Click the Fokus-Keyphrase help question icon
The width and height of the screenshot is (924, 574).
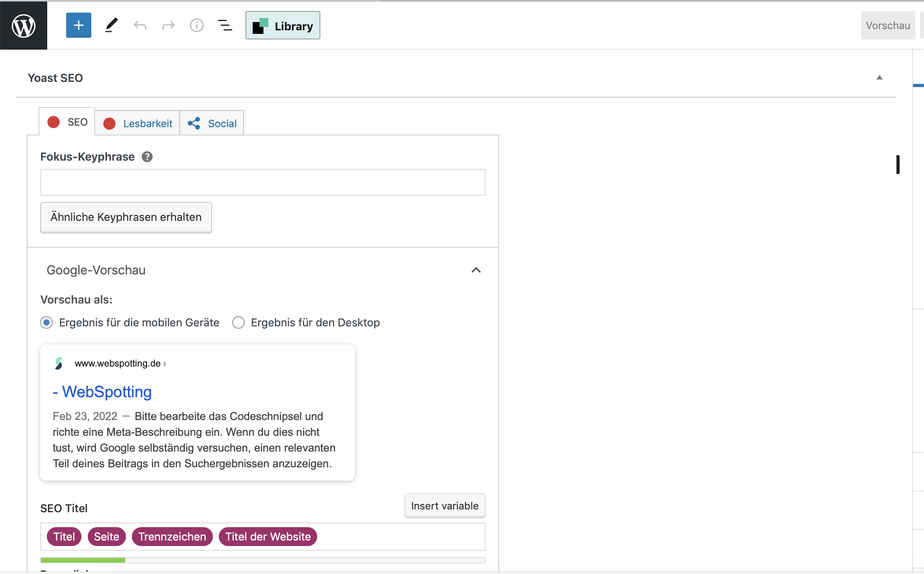click(147, 157)
